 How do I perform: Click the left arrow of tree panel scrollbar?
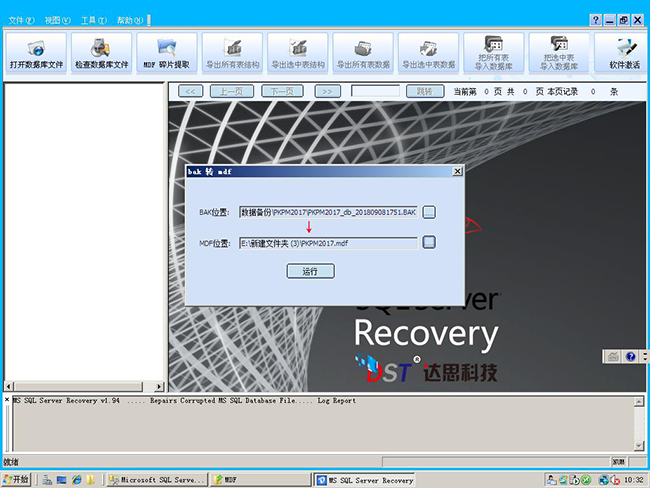point(9,386)
